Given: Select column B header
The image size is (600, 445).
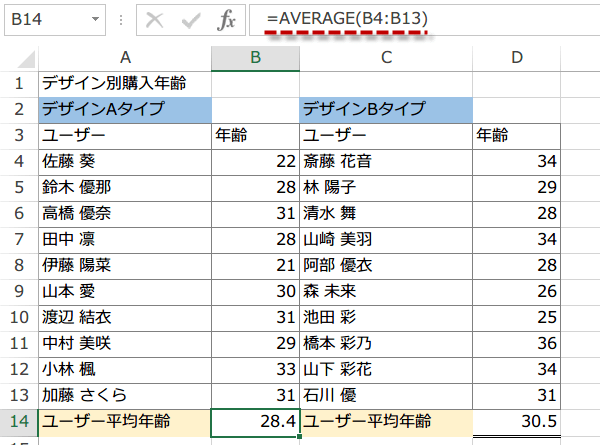Looking at the screenshot, I should coord(256,59).
